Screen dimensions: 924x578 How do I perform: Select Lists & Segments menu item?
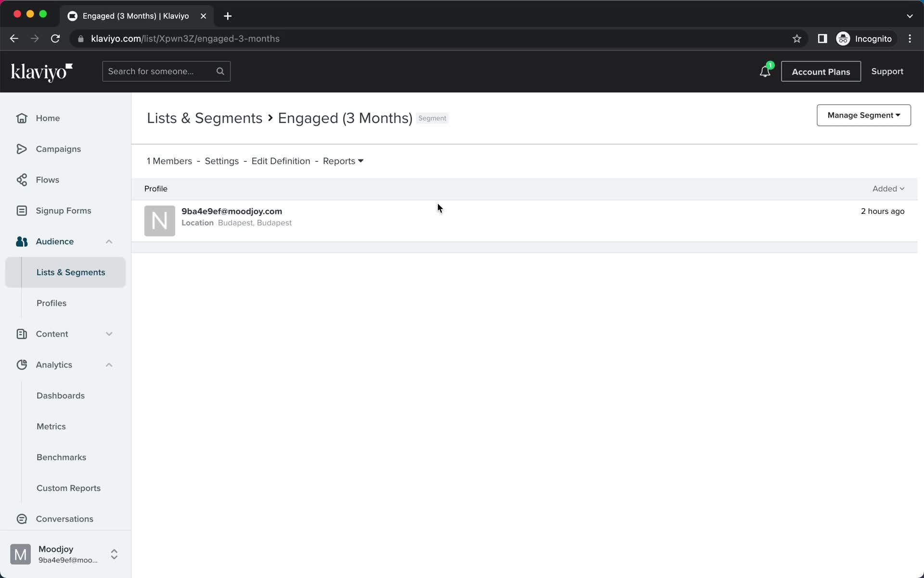click(x=71, y=272)
